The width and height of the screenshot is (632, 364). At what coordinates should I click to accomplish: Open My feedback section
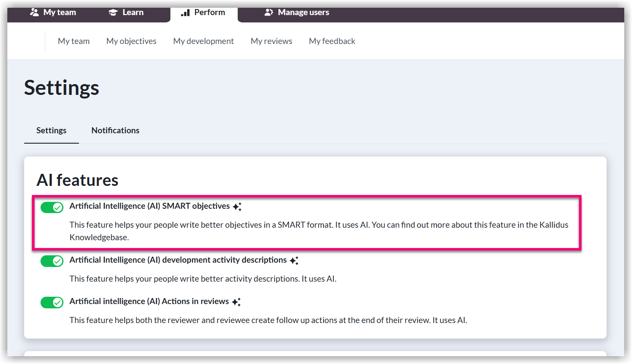click(x=332, y=41)
